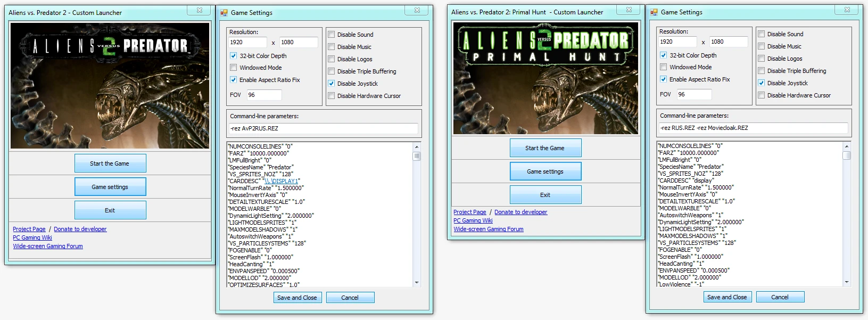Click resolution width 1920 field in Moviecloak.REZ settings

point(677,42)
